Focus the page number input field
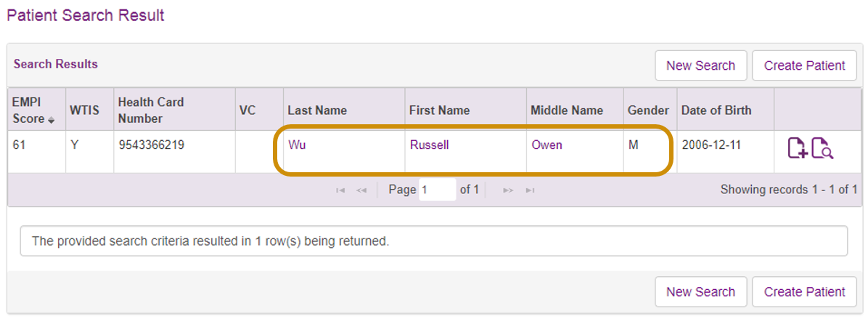868x319 pixels. [x=438, y=190]
